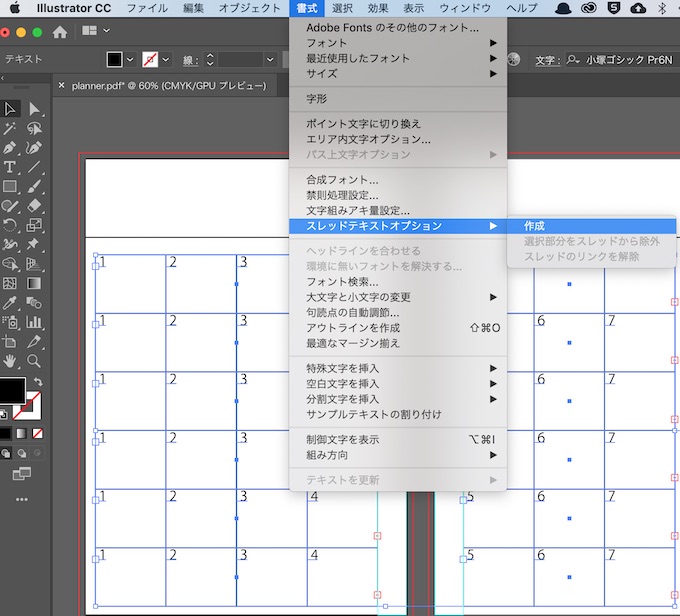The image size is (680, 616).
Task: Click the Home icon
Action: [60, 32]
